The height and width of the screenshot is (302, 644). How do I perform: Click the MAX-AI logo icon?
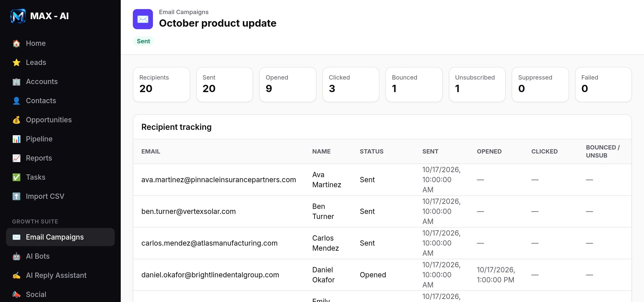point(18,16)
